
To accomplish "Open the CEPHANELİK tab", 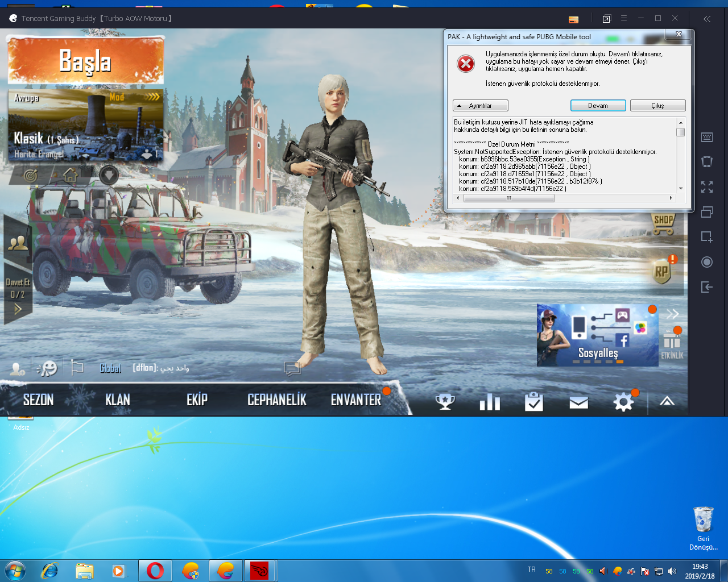I will point(277,400).
